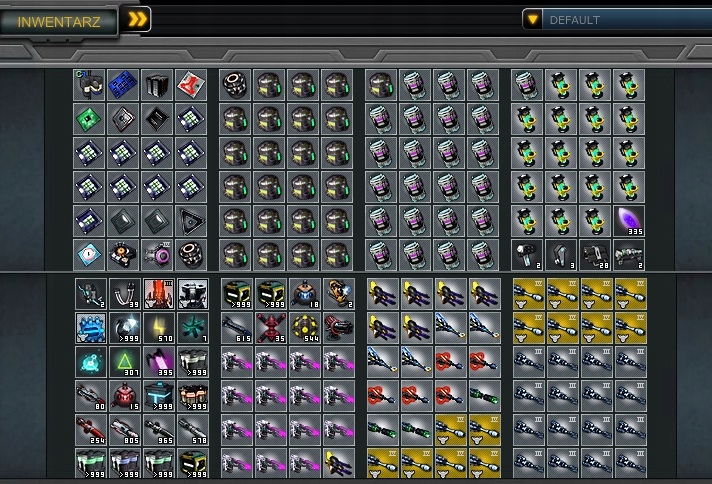Select the U-shaped cable item labeled 39
Screen dimensions: 712x484
point(125,294)
